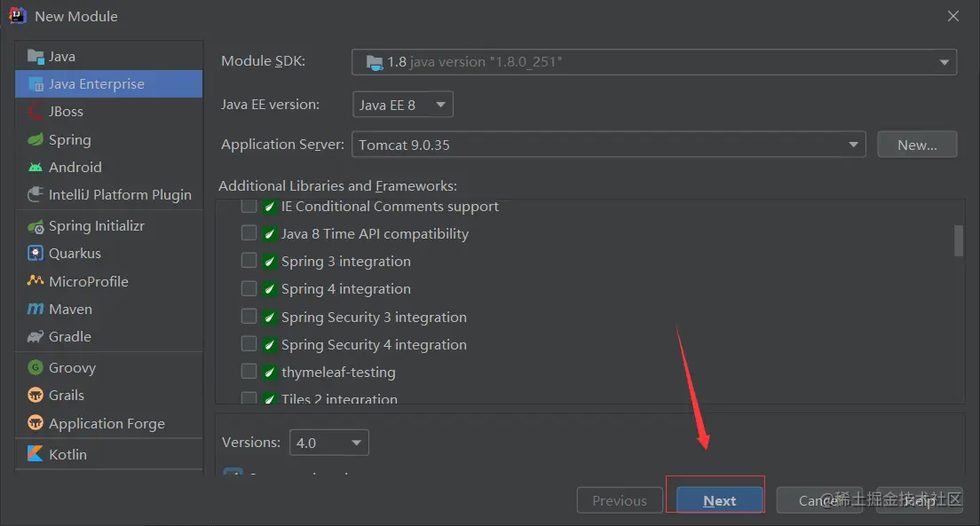The height and width of the screenshot is (526, 980).
Task: Click IE Conditional Comments support text
Action: [x=390, y=206]
